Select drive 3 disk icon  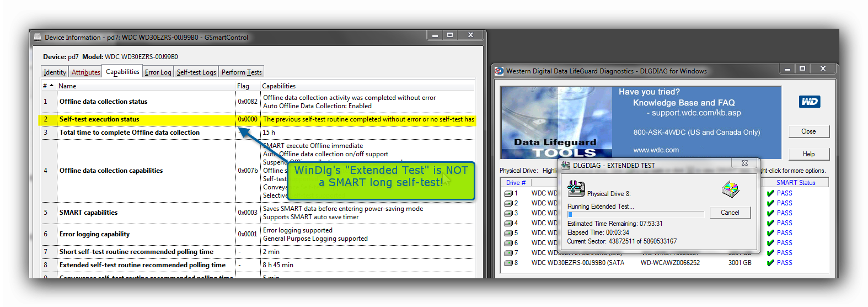tap(508, 213)
